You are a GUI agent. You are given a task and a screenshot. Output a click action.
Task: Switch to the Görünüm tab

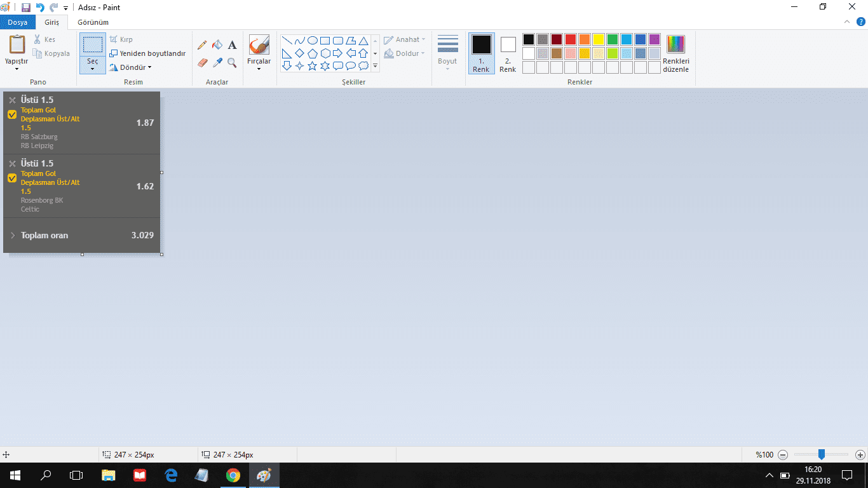tap(93, 22)
